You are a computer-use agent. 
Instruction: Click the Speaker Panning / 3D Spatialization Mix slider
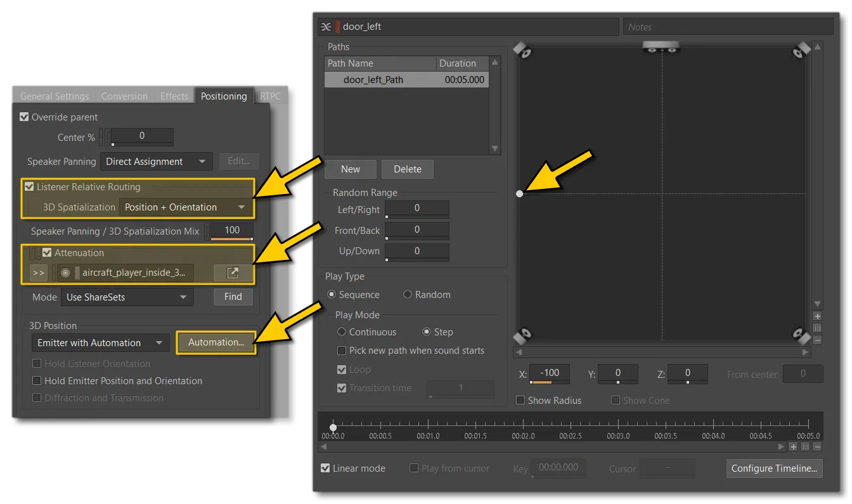click(232, 231)
